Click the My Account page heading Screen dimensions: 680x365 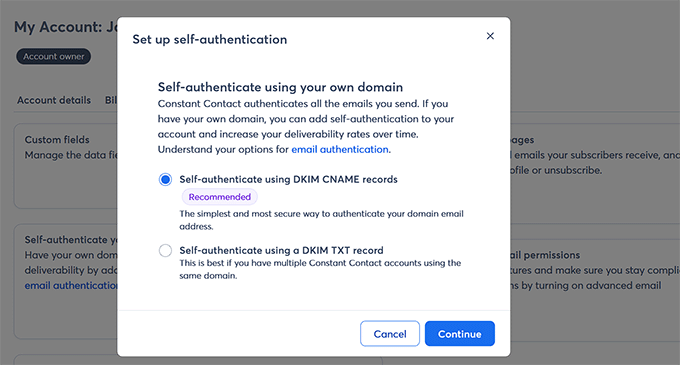tap(65, 27)
